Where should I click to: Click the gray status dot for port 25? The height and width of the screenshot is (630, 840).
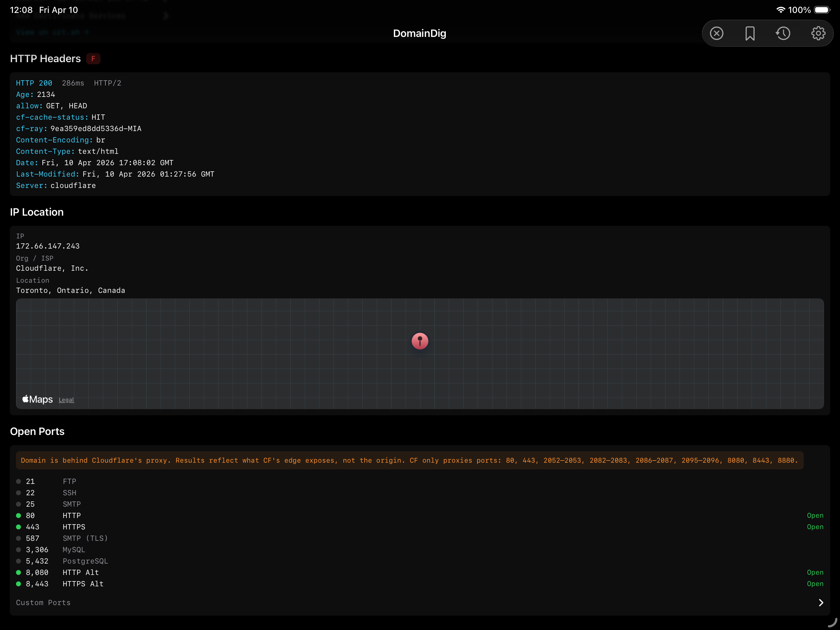coord(18,504)
